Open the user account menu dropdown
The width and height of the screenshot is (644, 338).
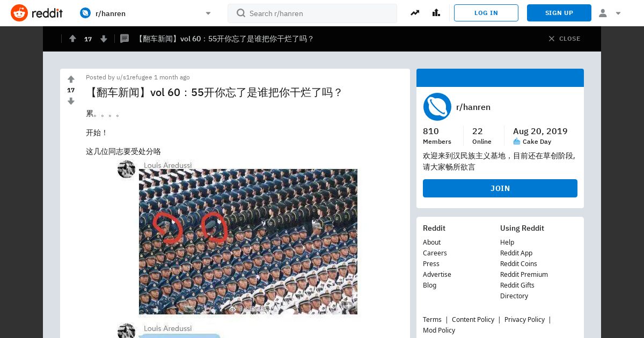point(610,13)
